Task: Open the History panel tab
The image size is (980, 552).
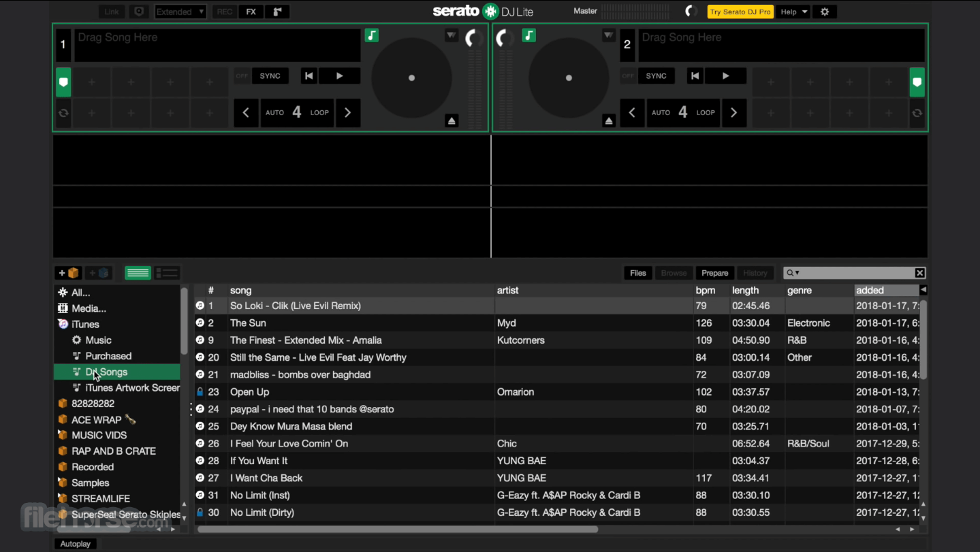Action: [755, 273]
